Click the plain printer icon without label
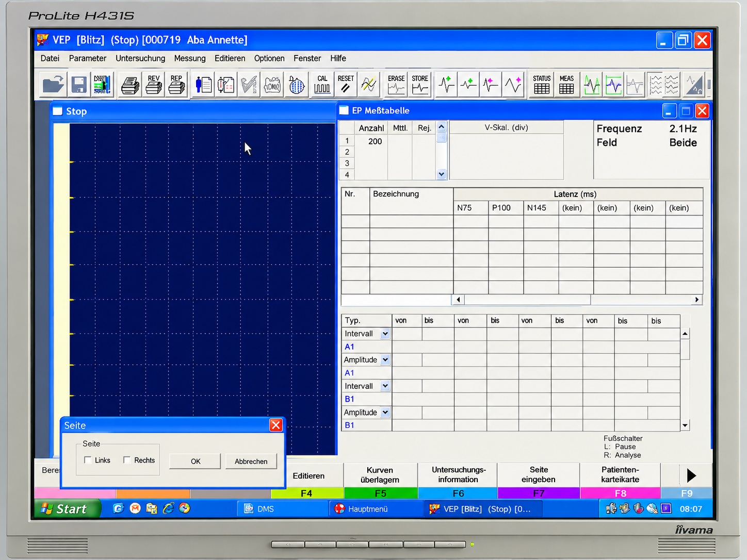This screenshot has width=747, height=560. click(x=130, y=84)
